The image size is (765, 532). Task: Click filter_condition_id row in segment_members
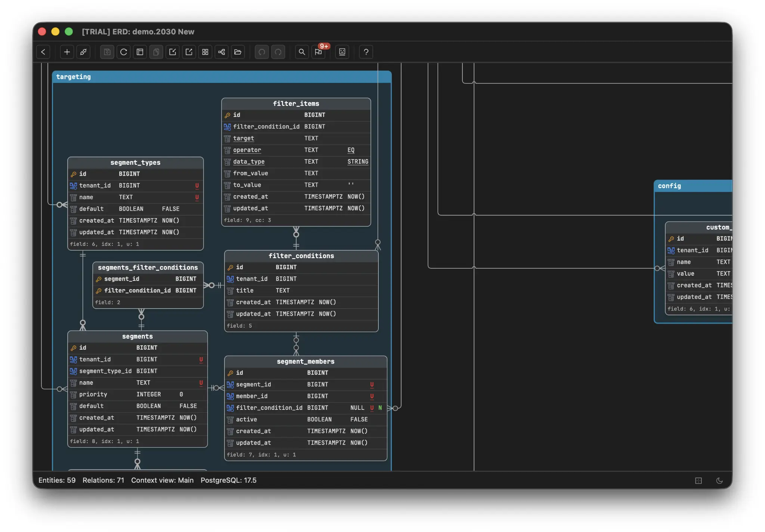click(x=306, y=408)
